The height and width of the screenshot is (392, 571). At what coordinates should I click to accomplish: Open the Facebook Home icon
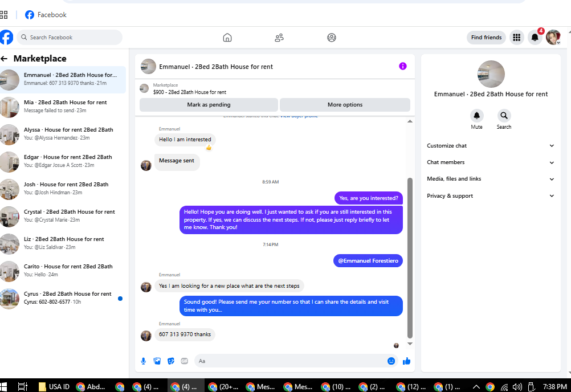227,38
